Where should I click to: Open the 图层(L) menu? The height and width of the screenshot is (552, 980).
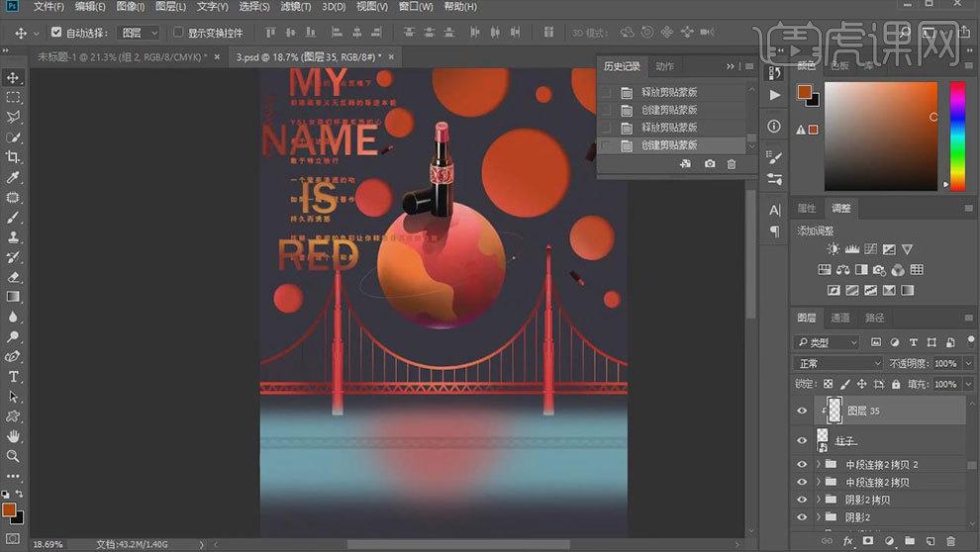170,6
